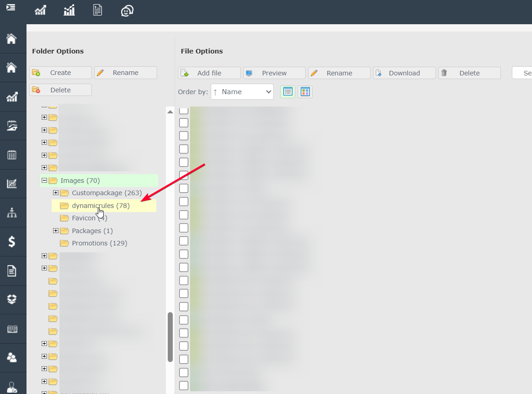The width and height of the screenshot is (532, 394).
Task: Switch to list details view
Action: [287, 91]
